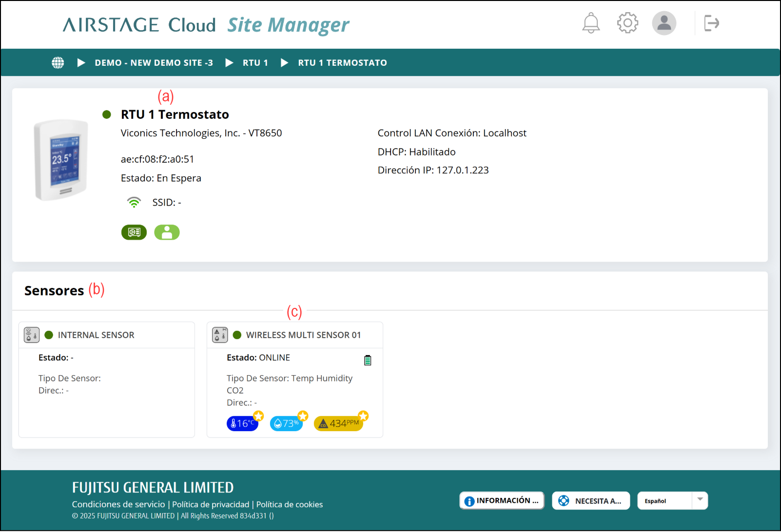Screen dimensions: 781x532
Task: Click the Internal Sensor type icon
Action: (x=32, y=335)
